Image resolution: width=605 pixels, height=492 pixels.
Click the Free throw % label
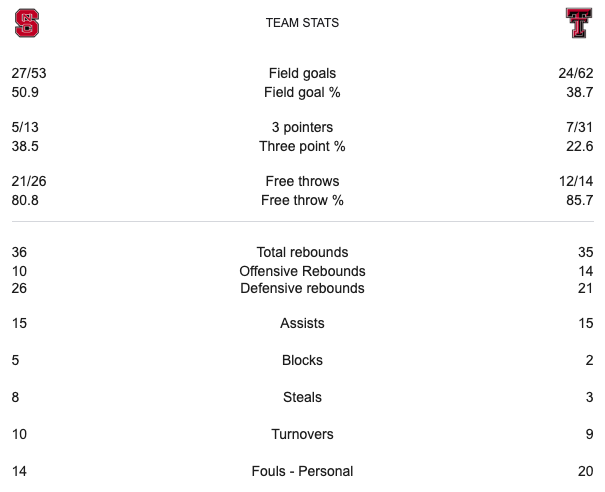click(302, 199)
